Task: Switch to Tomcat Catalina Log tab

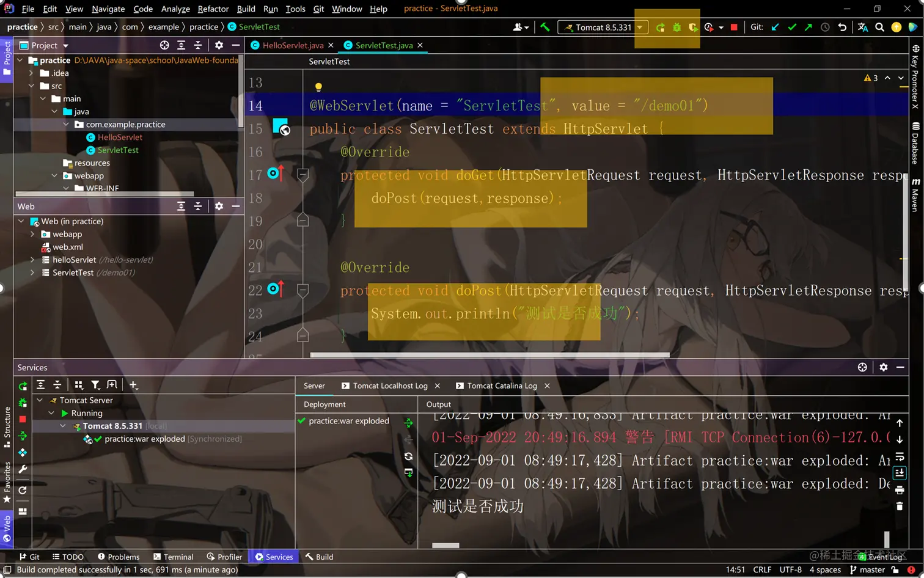Action: (502, 386)
